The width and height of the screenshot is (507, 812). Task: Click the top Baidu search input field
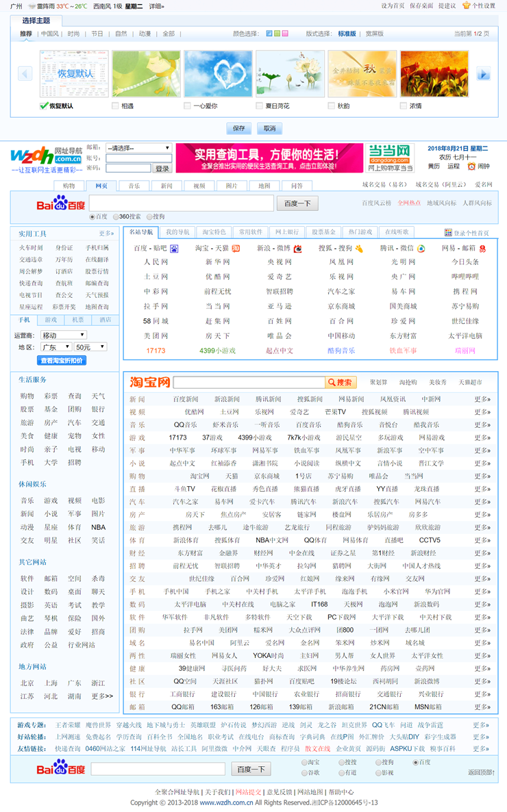[x=182, y=203]
